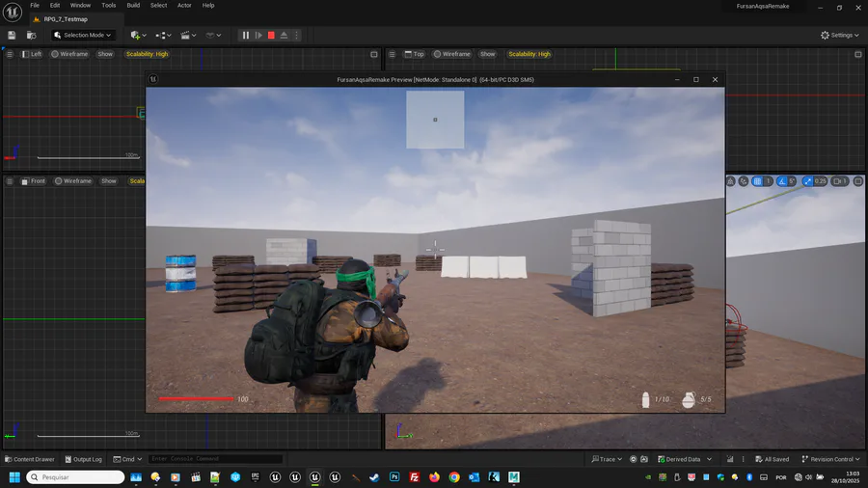Open FileZilla from the taskbar
868x488 pixels.
pyautogui.click(x=414, y=477)
